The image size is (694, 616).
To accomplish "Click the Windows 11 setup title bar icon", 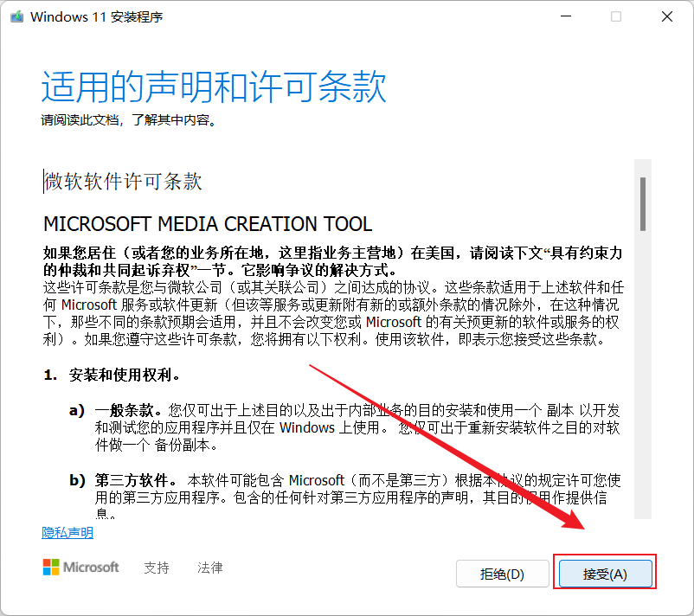I will click(16, 16).
